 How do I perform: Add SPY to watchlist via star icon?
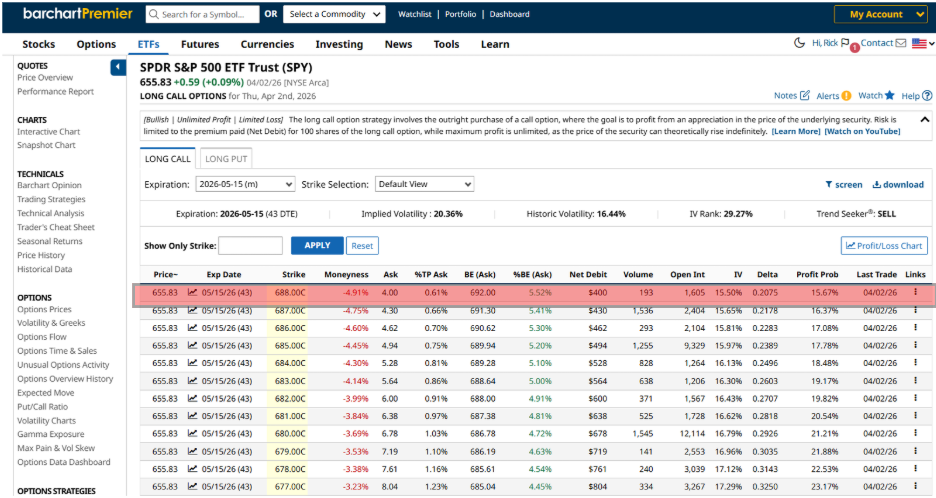(x=891, y=96)
